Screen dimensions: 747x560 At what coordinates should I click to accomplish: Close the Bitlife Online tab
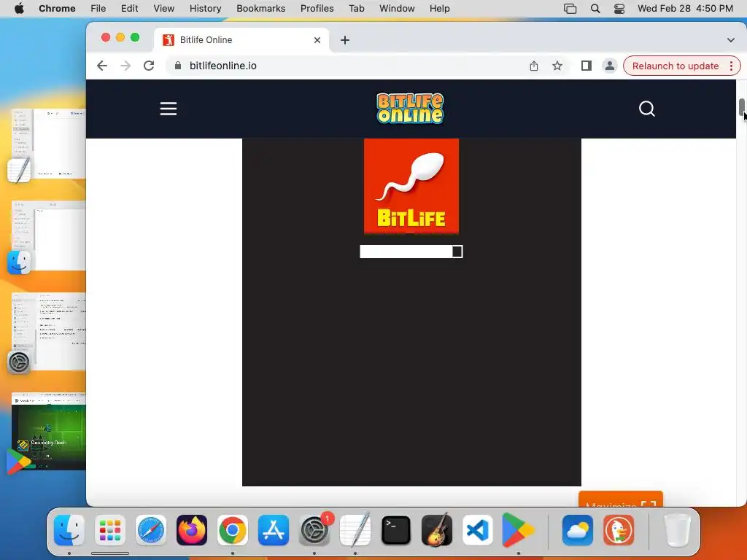click(317, 40)
